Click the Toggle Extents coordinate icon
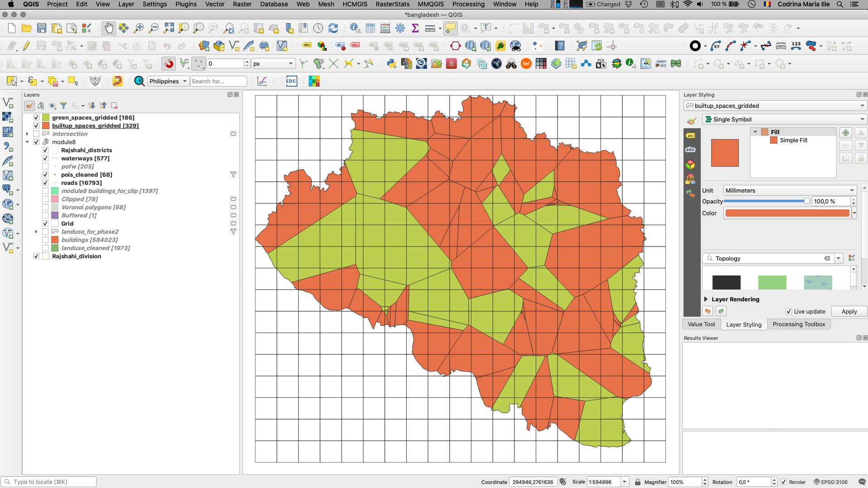 point(563,482)
